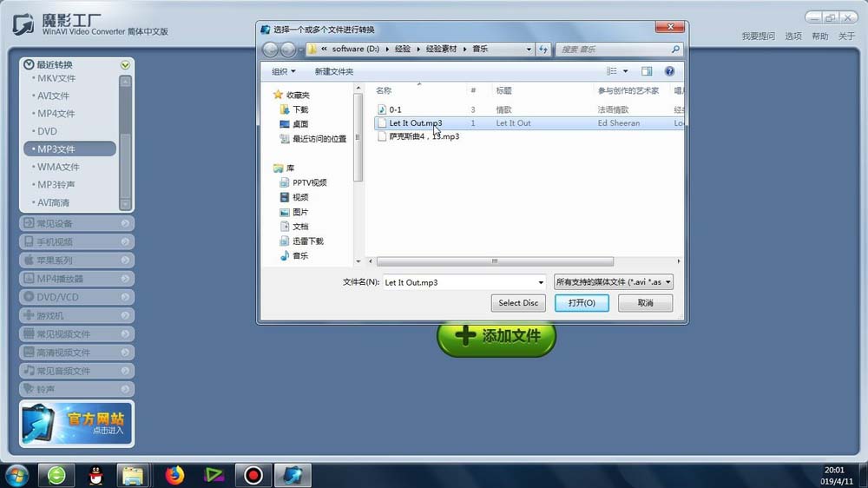The height and width of the screenshot is (488, 868).
Task: Open the file dialog help icon
Action: (669, 71)
